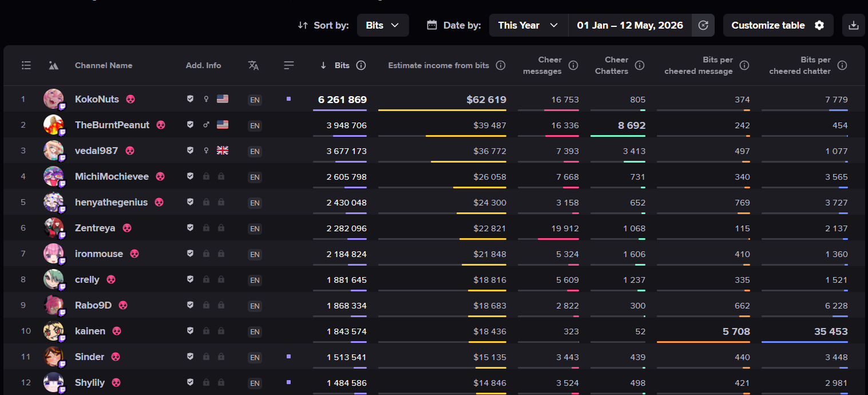Click the info icon beside Cheer Chatters
The height and width of the screenshot is (395, 868).
point(640,65)
